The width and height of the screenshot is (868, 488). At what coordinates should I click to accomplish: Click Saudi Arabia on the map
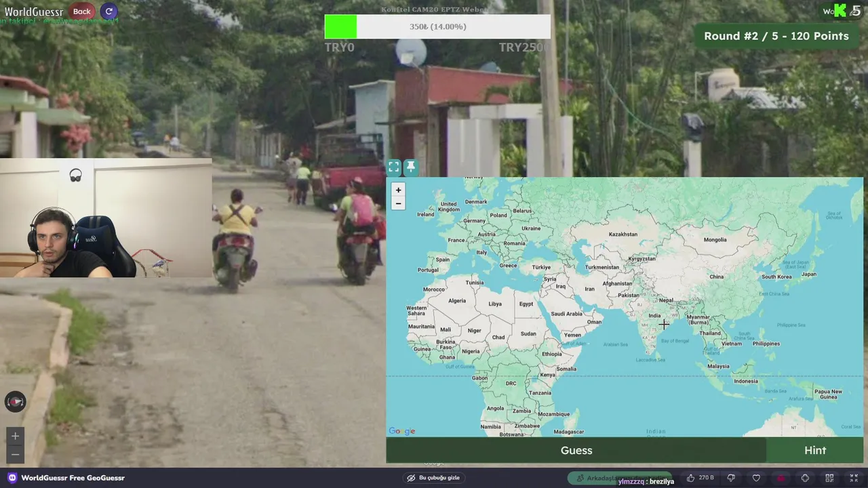tap(566, 314)
